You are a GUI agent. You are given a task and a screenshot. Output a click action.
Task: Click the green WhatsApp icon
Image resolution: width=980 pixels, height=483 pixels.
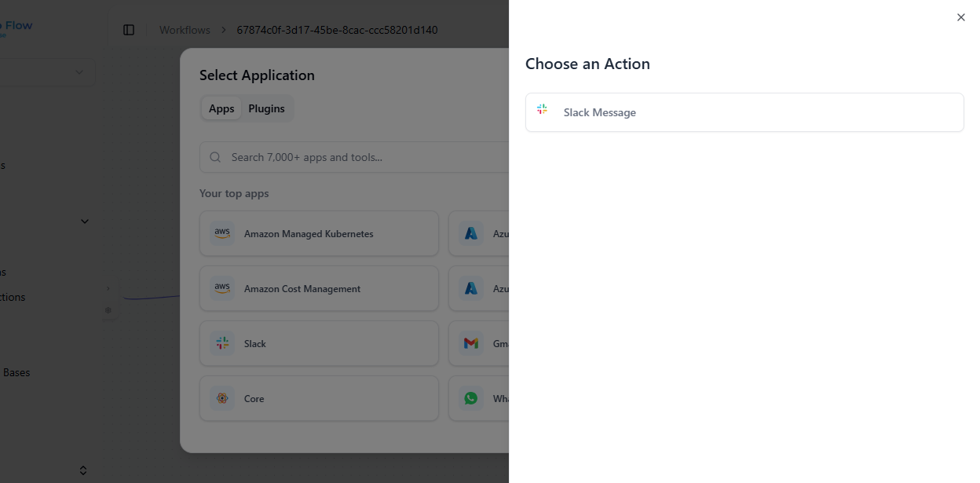coord(471,398)
